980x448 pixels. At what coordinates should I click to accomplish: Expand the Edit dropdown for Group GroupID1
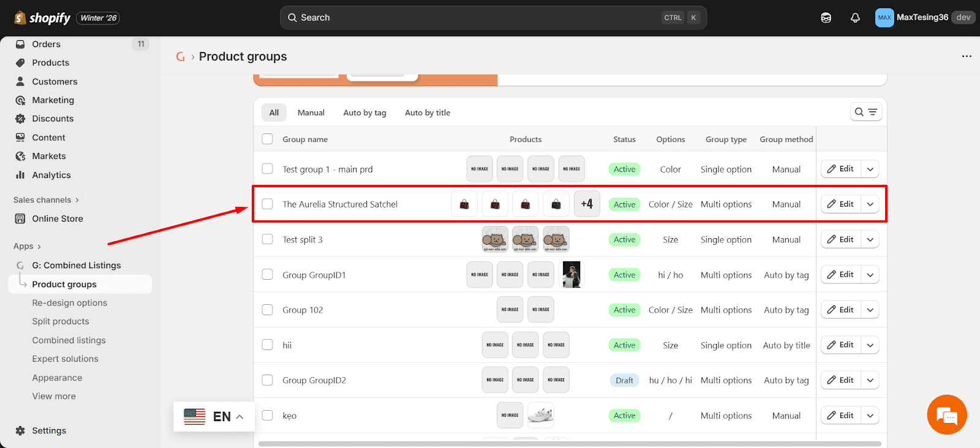(x=870, y=275)
